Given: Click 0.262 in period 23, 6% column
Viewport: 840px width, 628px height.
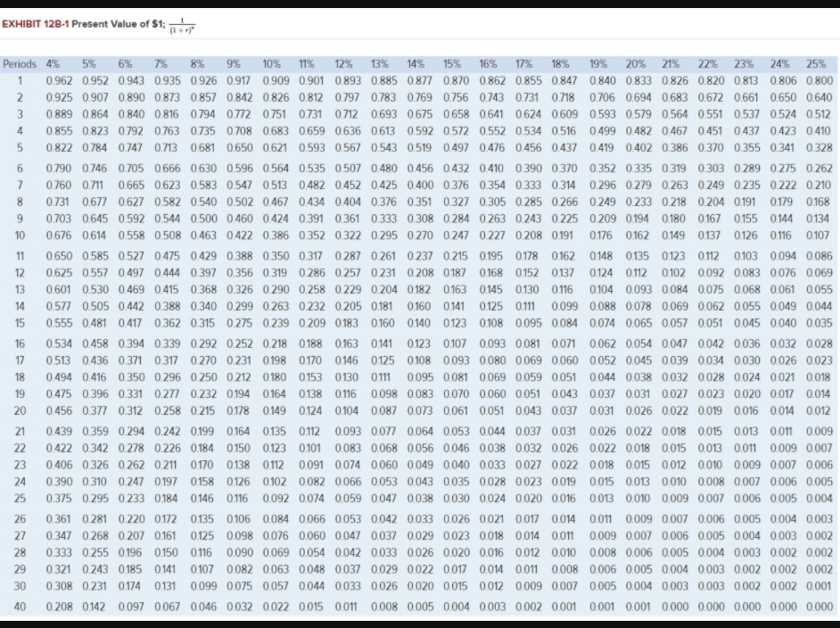Looking at the screenshot, I should click(x=131, y=465).
